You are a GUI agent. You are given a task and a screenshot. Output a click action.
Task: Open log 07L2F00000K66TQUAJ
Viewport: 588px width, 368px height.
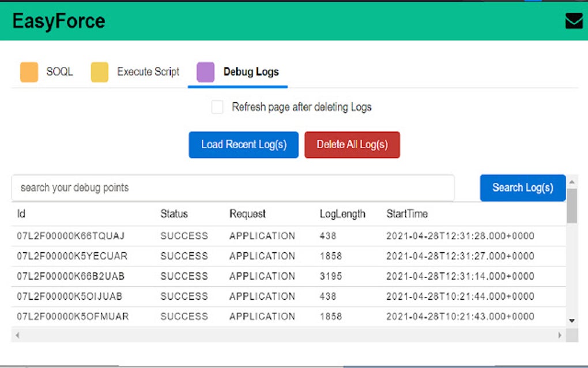pyautogui.click(x=71, y=236)
